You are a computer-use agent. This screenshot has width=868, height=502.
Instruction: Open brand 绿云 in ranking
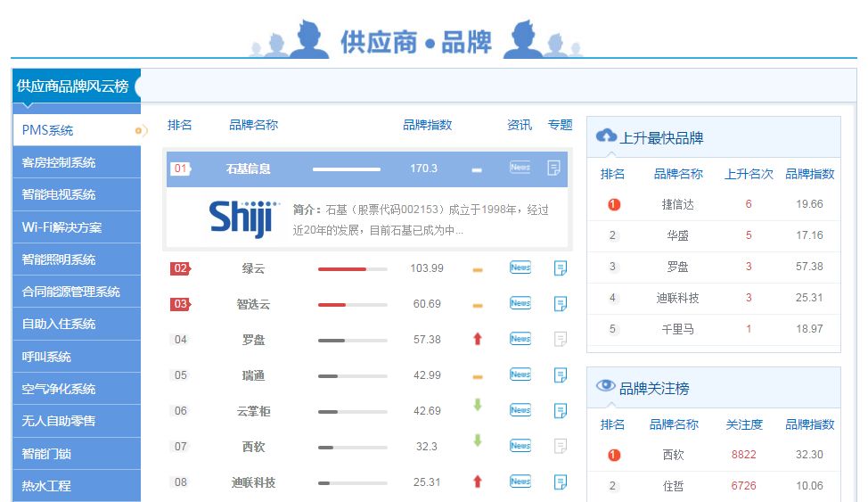[253, 268]
